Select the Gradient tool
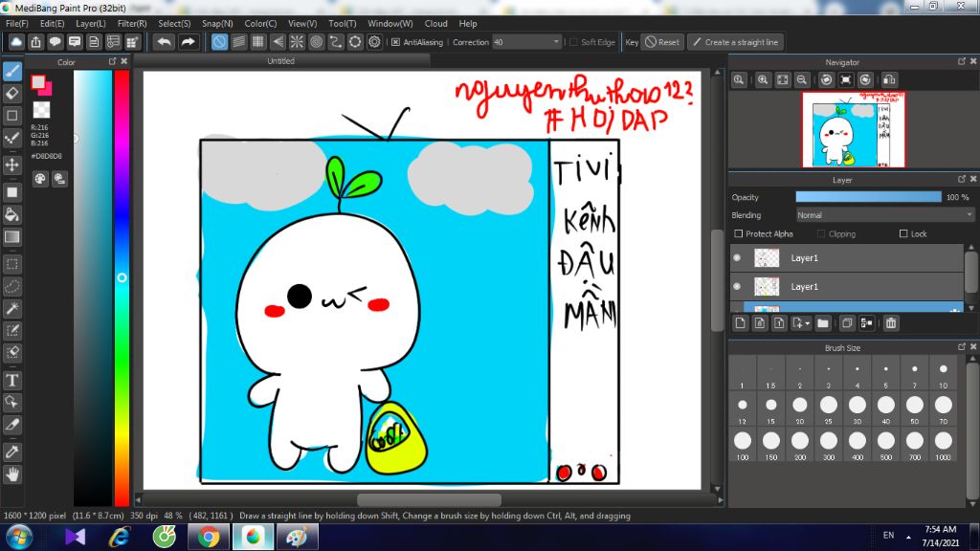 (11, 237)
